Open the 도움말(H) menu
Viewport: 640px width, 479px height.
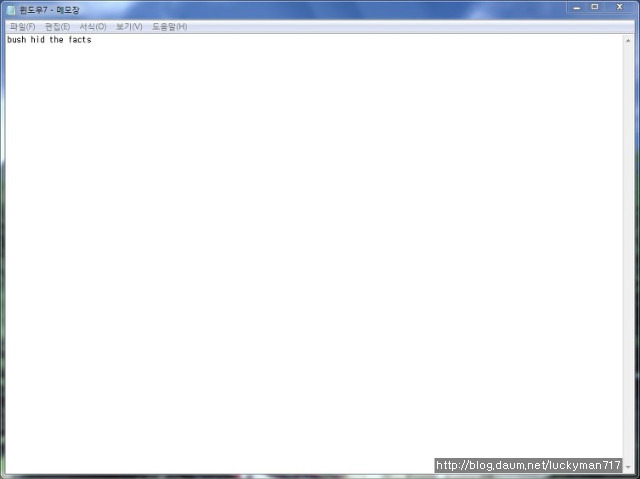point(169,27)
